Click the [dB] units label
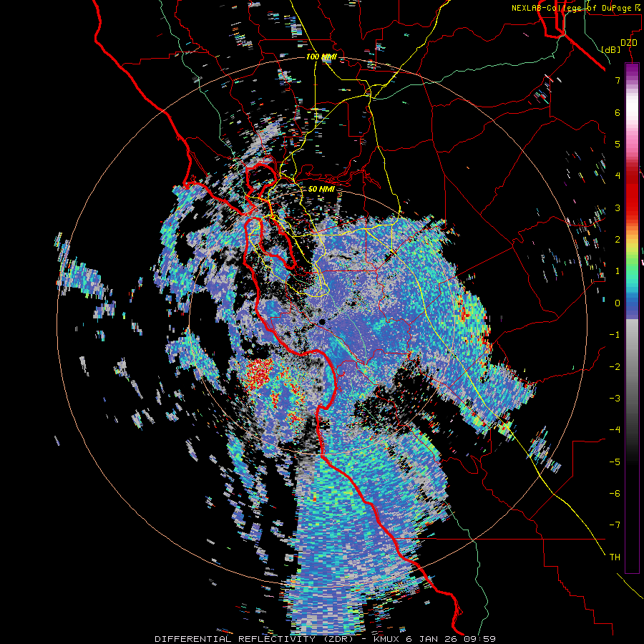644x644 pixels. pyautogui.click(x=611, y=49)
